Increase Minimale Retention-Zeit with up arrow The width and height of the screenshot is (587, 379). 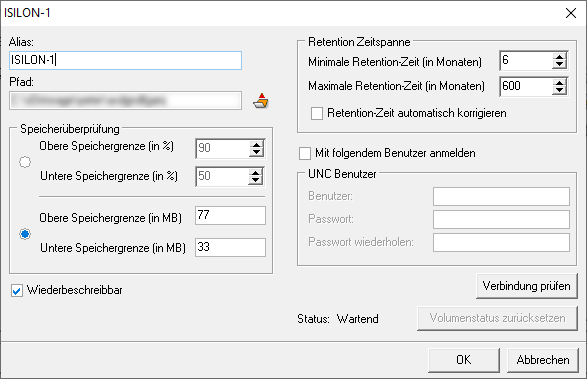point(559,57)
